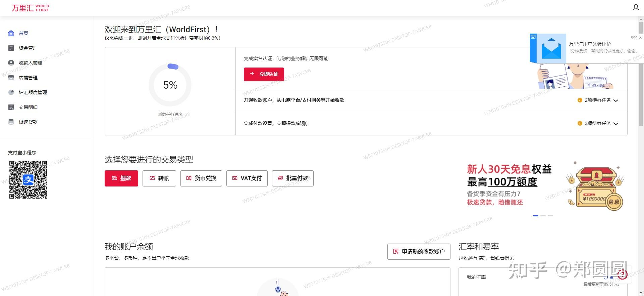Image resolution: width=644 pixels, height=296 pixels.
Task: Click the 店铺管理 store icon
Action: point(11,78)
